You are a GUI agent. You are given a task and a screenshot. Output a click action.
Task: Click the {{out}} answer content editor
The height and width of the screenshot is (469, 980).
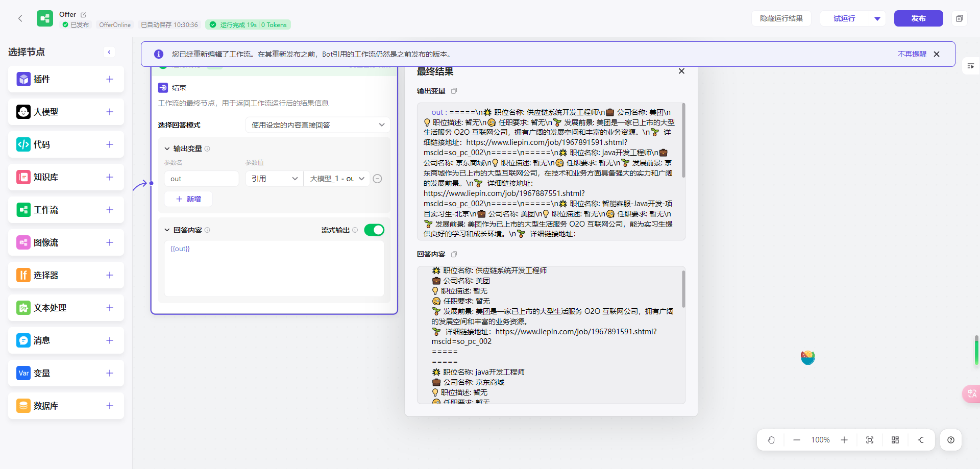(274, 268)
